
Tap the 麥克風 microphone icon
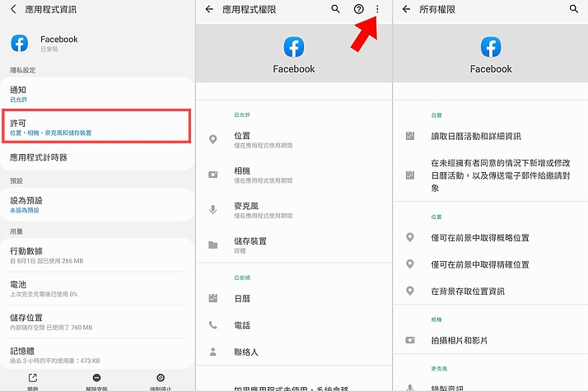click(213, 210)
